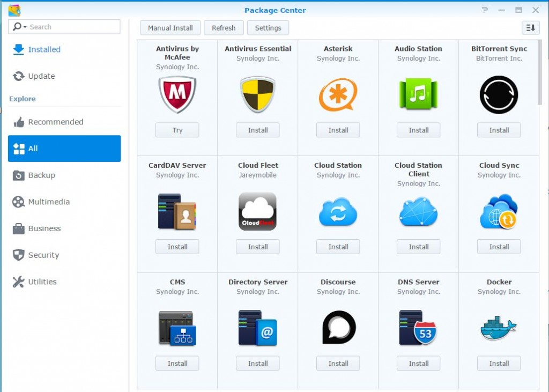This screenshot has height=392, width=549.
Task: Click the Directory Server icon
Action: pos(258,328)
